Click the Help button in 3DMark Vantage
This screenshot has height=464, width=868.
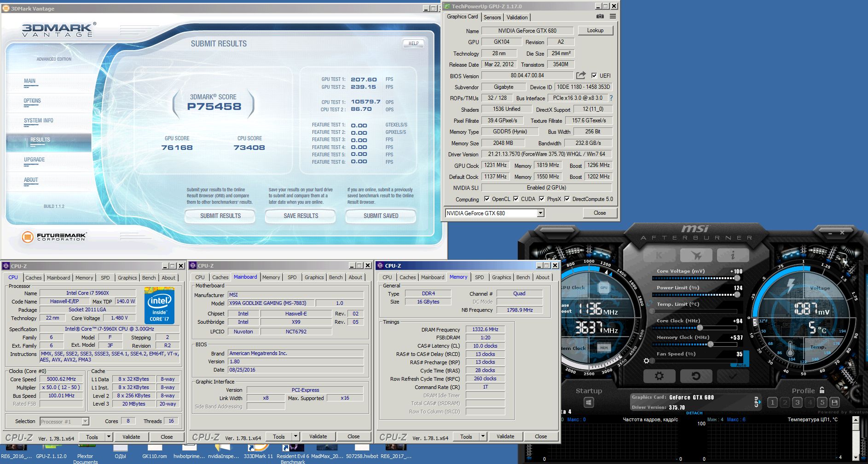pos(413,43)
